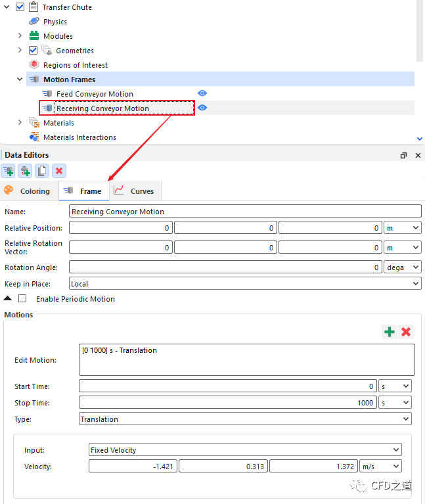Image resolution: width=425 pixels, height=504 pixels.
Task: Expand the Modules tree node
Action: [x=20, y=36]
